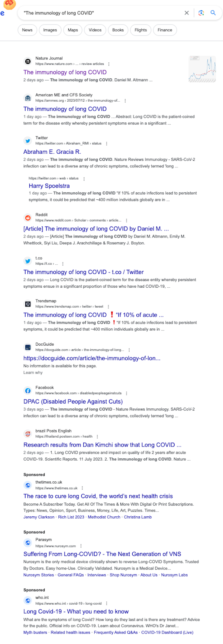Open three-dot menu for Reddit result

(126, 220)
